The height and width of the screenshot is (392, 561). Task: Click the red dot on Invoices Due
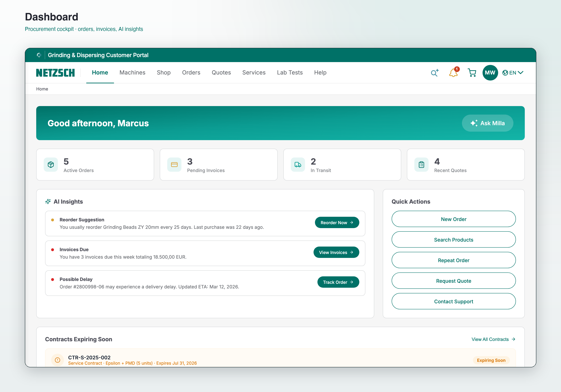point(52,250)
